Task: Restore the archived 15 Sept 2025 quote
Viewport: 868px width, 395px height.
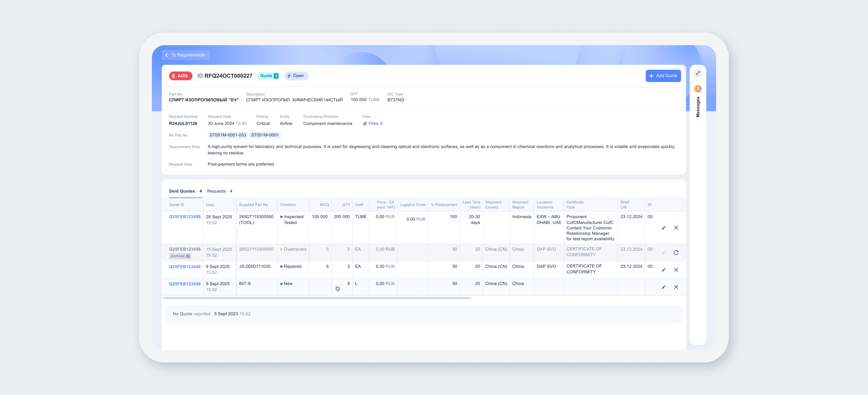Action: (x=676, y=253)
